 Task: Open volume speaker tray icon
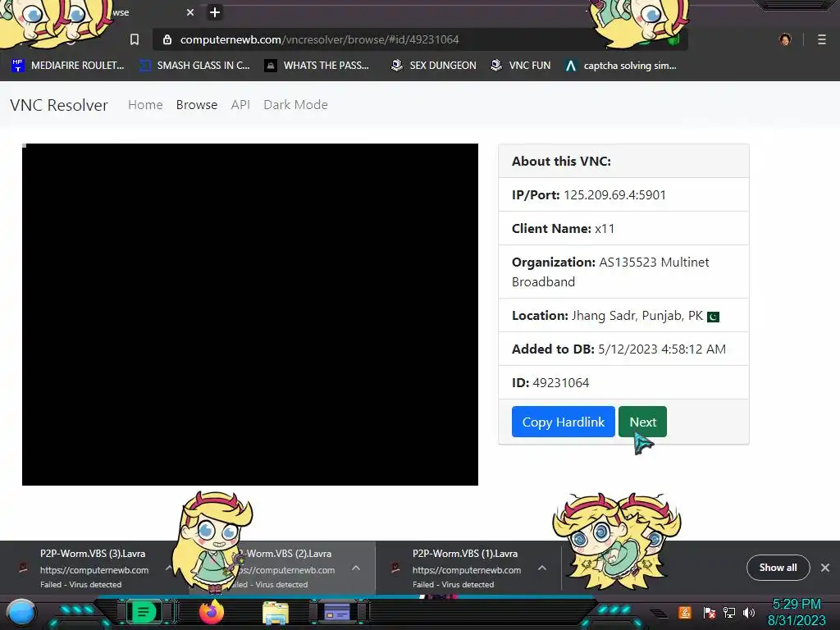click(749, 612)
